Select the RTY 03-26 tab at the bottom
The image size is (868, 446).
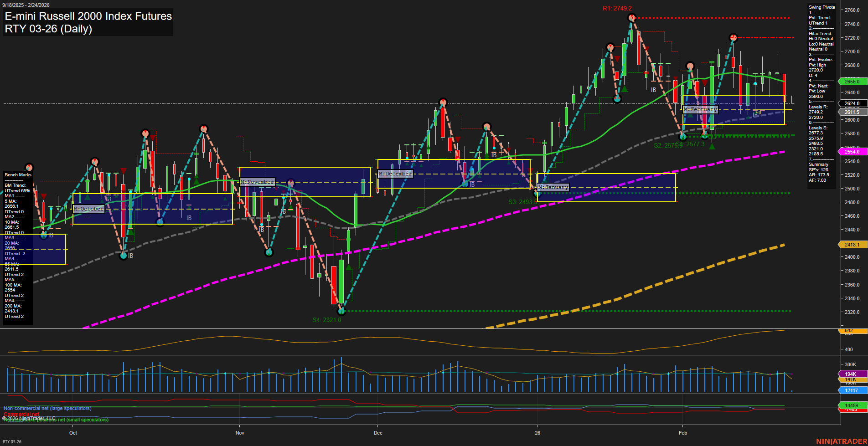pyautogui.click(x=12, y=441)
